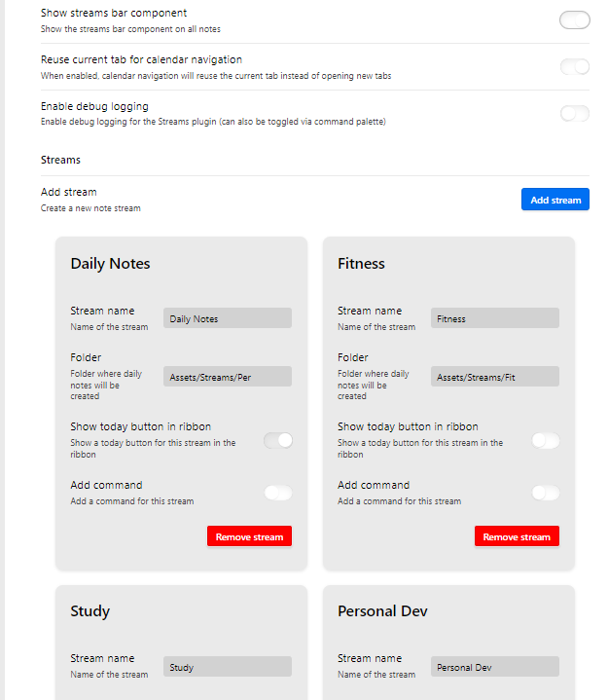
Task: Select 'Reuse current tab for calendar navigation' label
Action: coord(141,59)
